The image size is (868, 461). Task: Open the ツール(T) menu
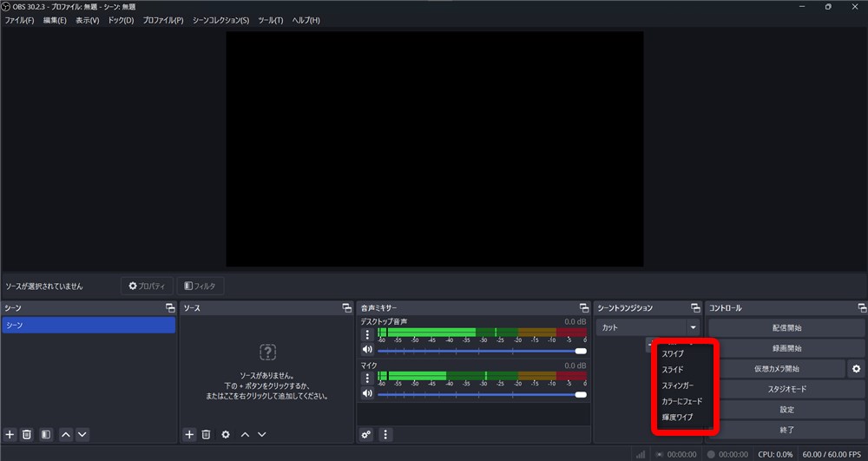pyautogui.click(x=270, y=21)
